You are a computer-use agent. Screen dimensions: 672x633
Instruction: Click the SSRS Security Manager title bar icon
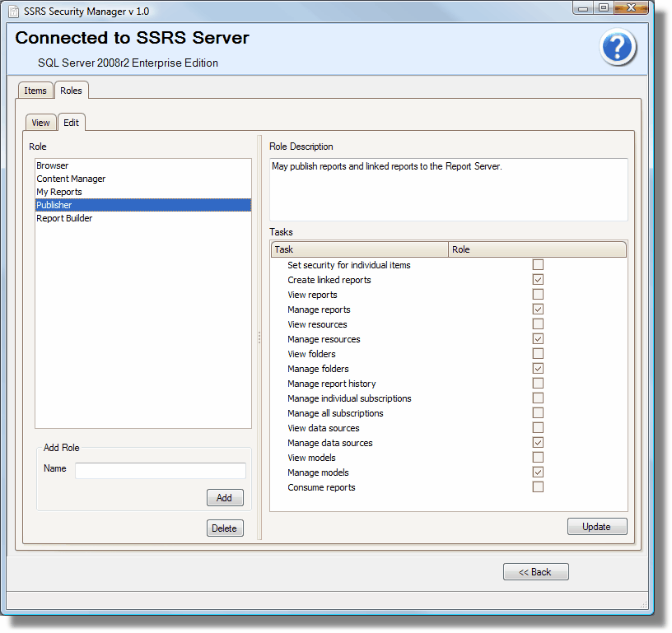(x=14, y=12)
